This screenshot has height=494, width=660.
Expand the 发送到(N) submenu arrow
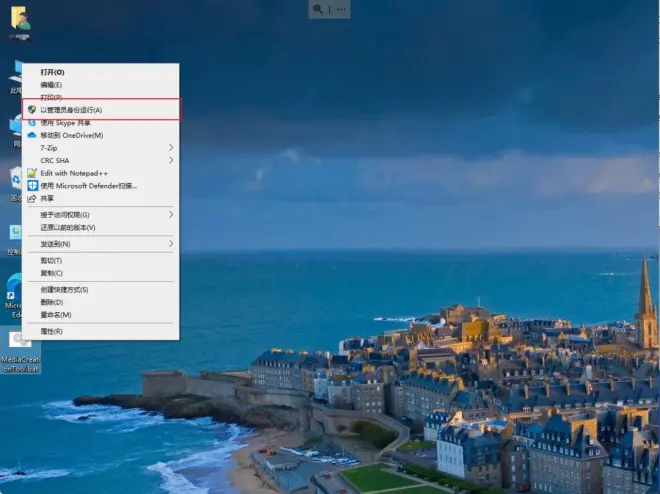coord(171,244)
